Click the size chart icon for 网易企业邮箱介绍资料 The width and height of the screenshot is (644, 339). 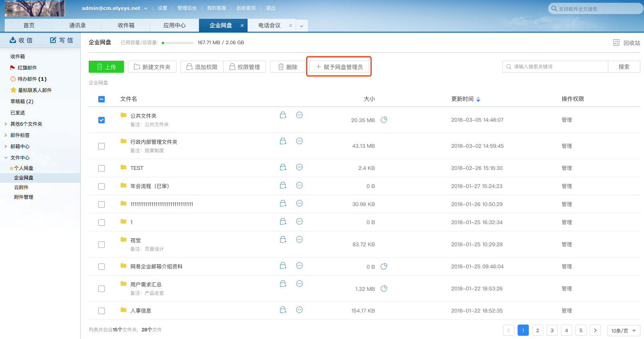pyautogui.click(x=384, y=266)
